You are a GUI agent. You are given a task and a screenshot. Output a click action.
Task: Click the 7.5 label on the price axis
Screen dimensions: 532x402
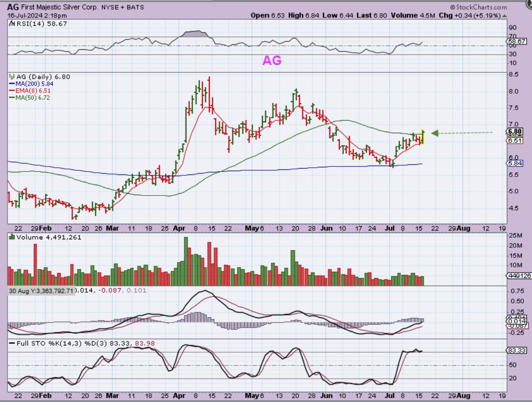513,108
